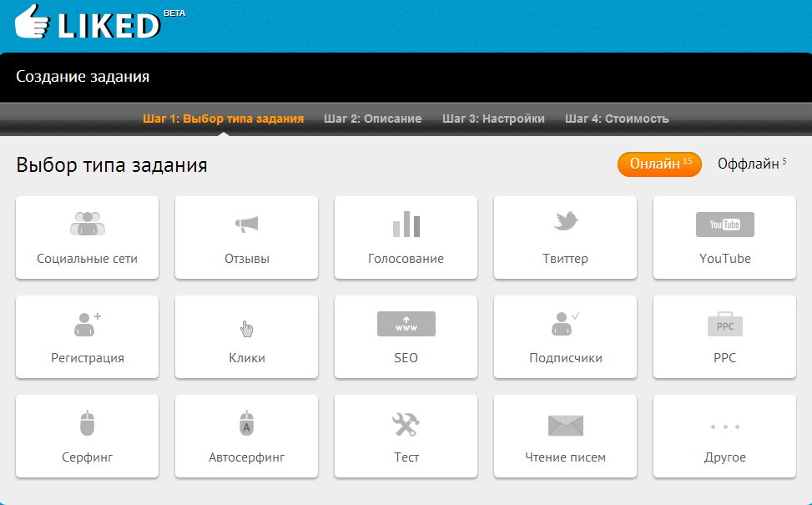Choose the Голосование label
This screenshot has width=812, height=505.
coord(406,259)
